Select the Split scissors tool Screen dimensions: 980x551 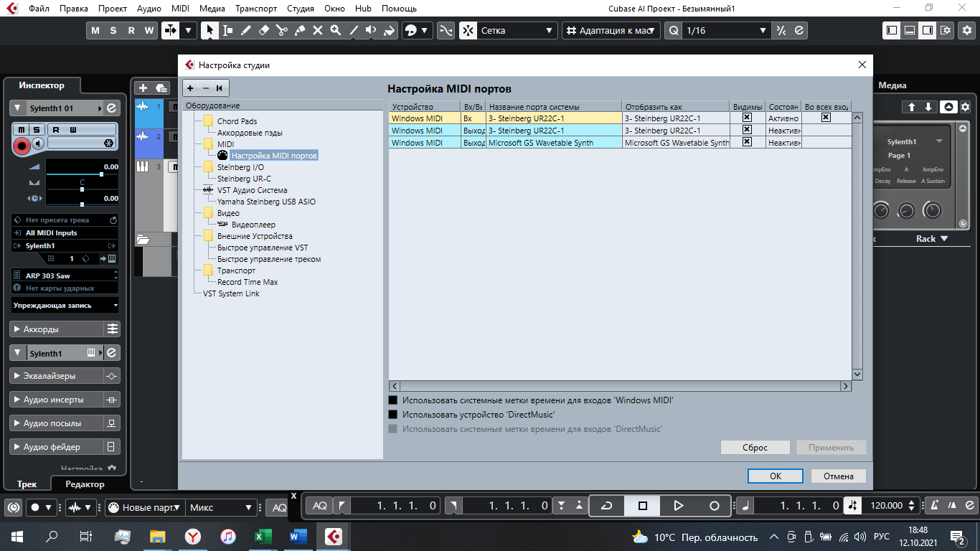[281, 30]
